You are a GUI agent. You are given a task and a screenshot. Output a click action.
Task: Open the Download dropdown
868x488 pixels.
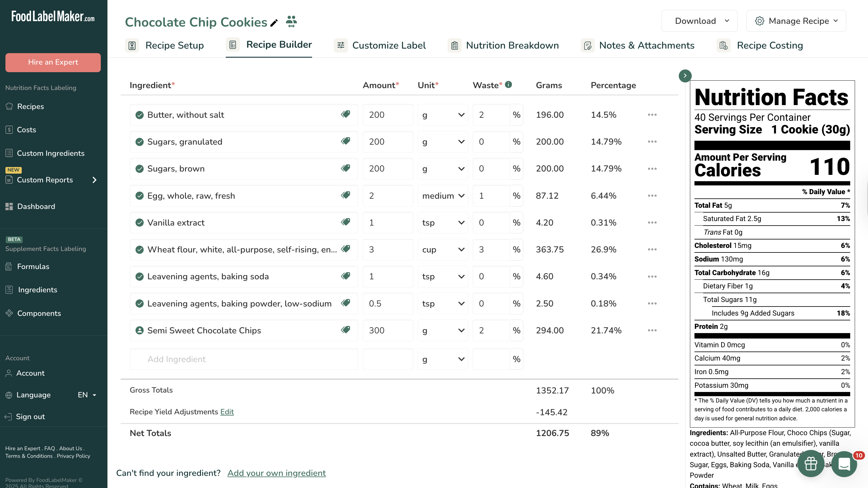(x=699, y=21)
